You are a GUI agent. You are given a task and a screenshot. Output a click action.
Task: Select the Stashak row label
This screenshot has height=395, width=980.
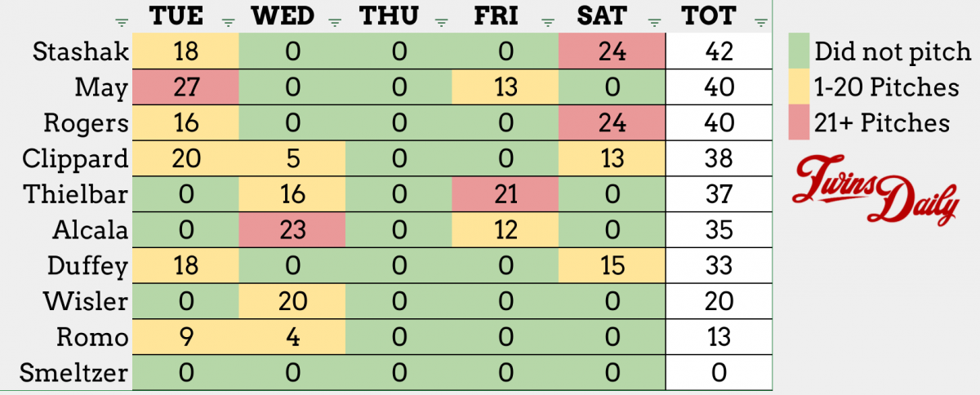pyautogui.click(x=81, y=52)
